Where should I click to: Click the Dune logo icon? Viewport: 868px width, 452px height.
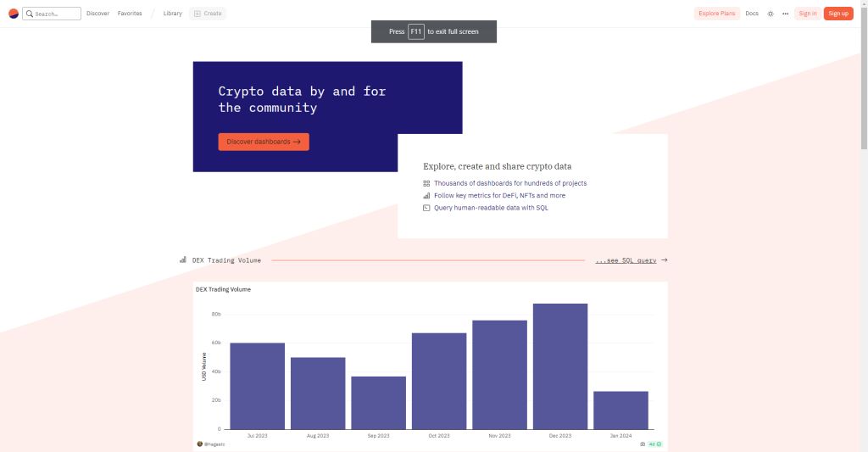13,14
